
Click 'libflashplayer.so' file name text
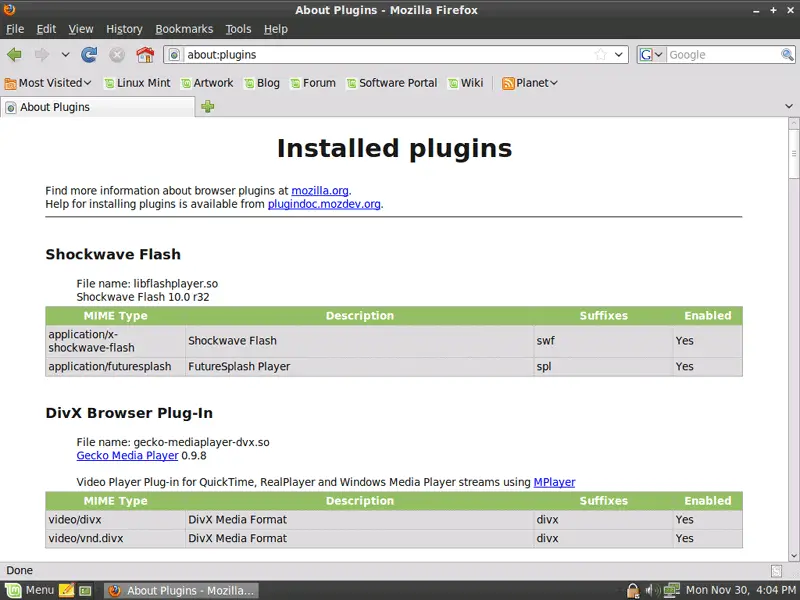[x=176, y=283]
